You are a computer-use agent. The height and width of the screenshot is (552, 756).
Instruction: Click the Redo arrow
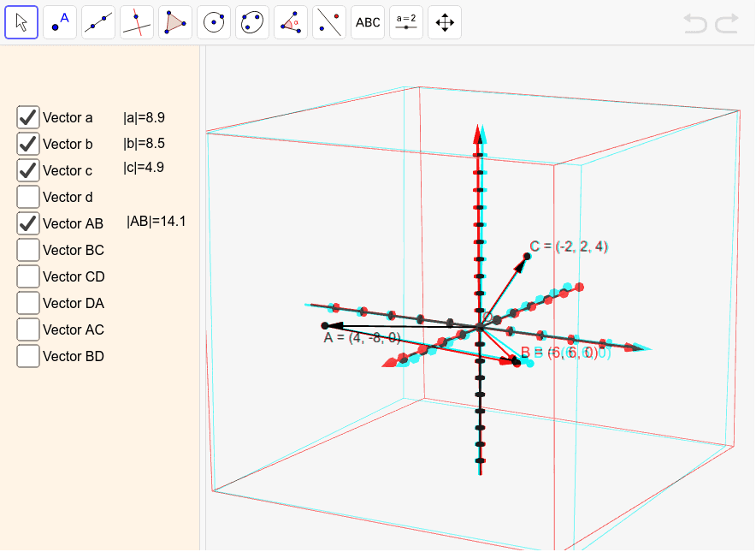(x=727, y=23)
